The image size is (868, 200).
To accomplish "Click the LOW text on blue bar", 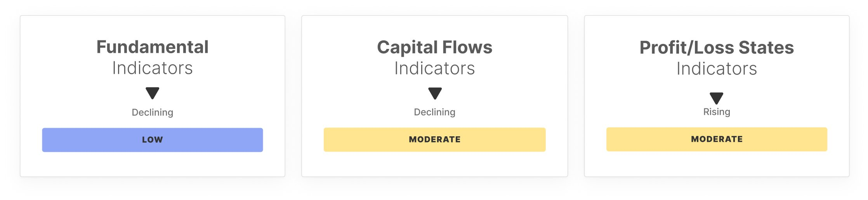I will [152, 140].
